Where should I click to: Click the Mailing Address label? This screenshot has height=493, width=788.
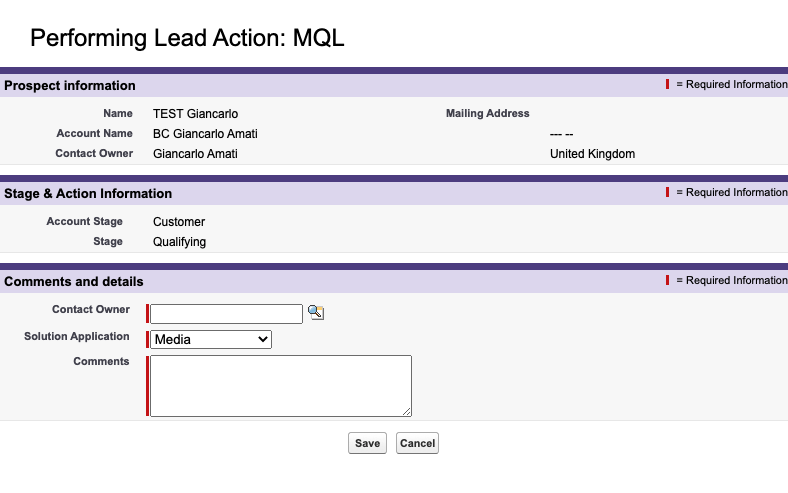(x=487, y=114)
